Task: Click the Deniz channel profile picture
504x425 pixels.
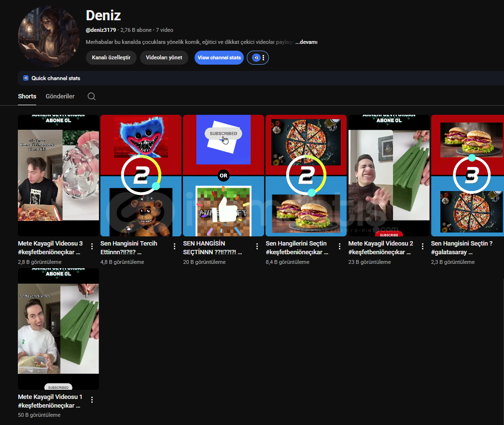Action: pyautogui.click(x=49, y=37)
